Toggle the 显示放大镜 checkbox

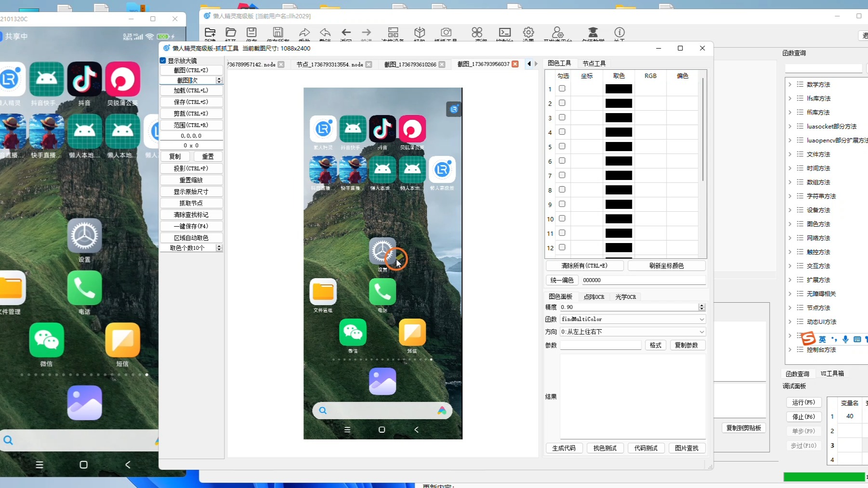(x=163, y=61)
